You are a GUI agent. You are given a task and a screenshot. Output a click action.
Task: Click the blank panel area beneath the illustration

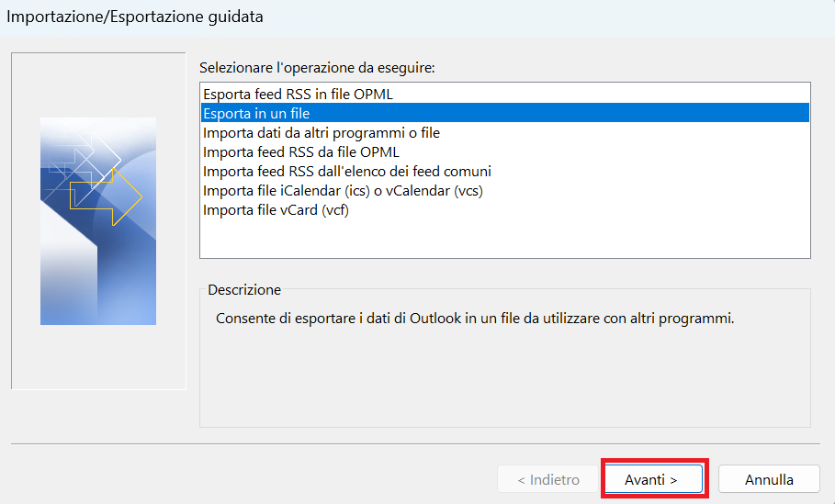click(x=98, y=356)
